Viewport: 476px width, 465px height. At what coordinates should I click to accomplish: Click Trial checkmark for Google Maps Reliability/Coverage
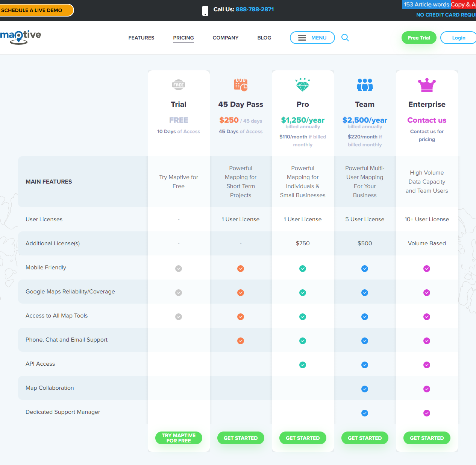(x=179, y=293)
